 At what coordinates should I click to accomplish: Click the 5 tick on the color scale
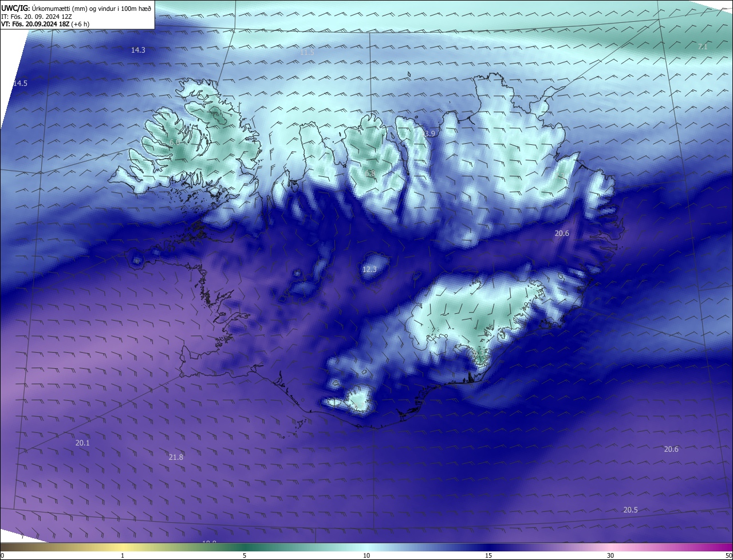pyautogui.click(x=245, y=555)
